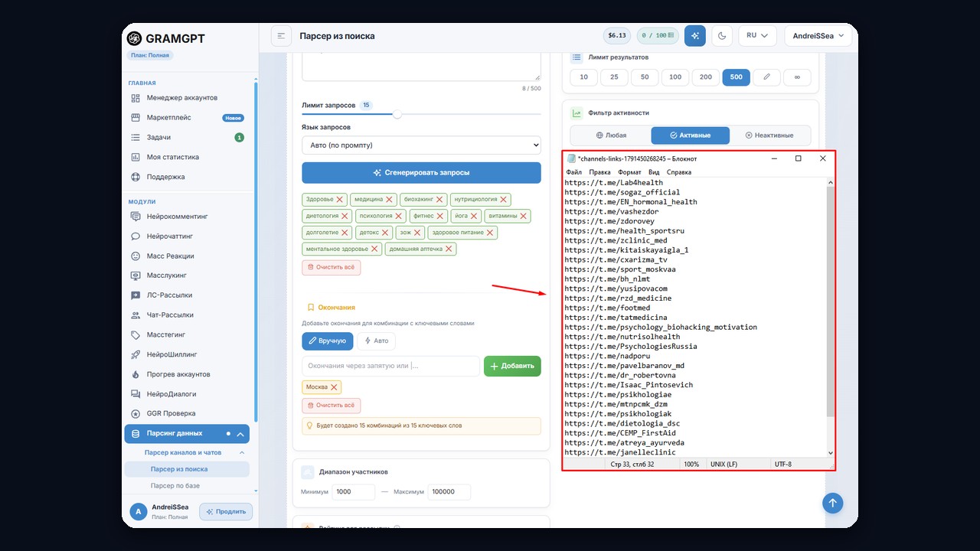Click the pencil custom limit button
The image size is (980, 551).
766,77
